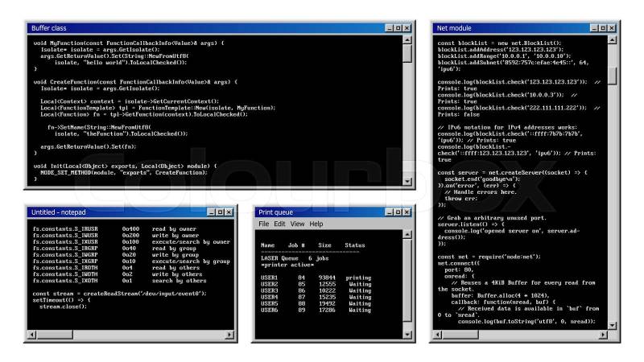Click scroll-left arrow in Untitled - notepad window
Image resolution: width=644 pixels, height=362 pixels.
click(x=31, y=332)
